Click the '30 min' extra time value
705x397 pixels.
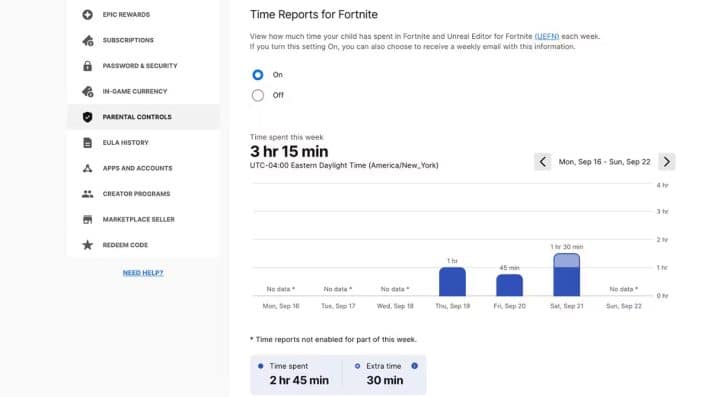[385, 380]
